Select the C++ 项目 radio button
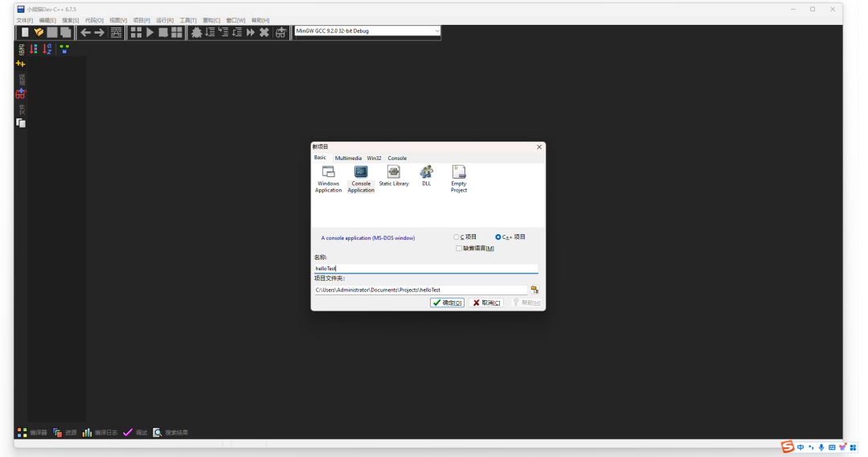Image resolution: width=868 pixels, height=457 pixels. pos(510,237)
